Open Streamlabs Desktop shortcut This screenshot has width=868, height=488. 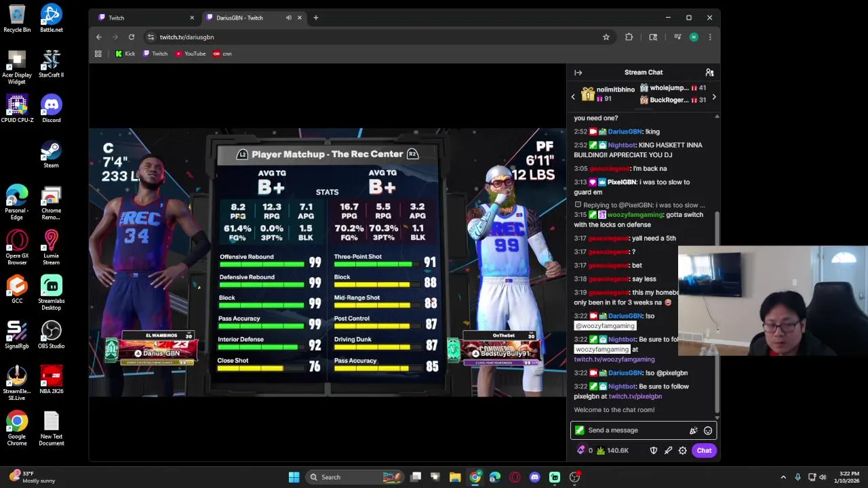pos(52,293)
